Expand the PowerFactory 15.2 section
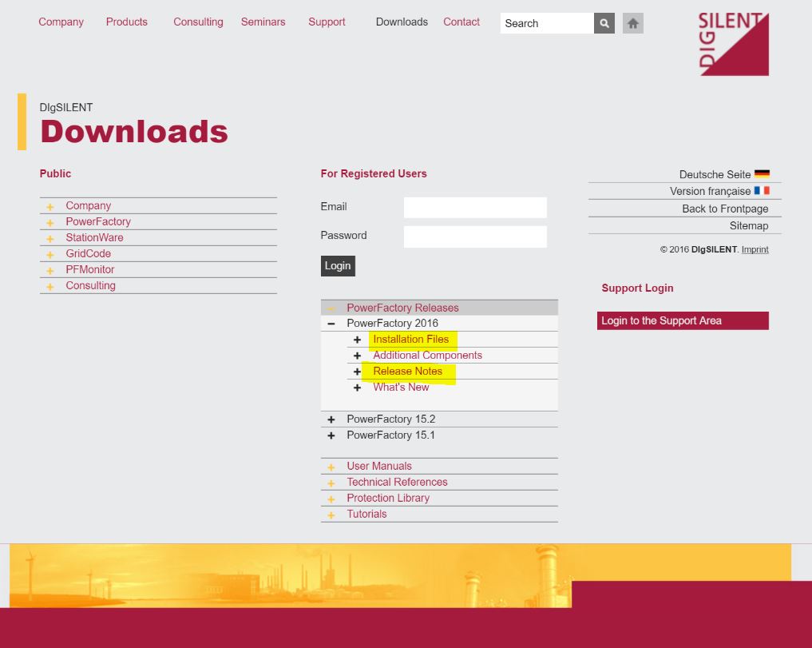 point(331,419)
